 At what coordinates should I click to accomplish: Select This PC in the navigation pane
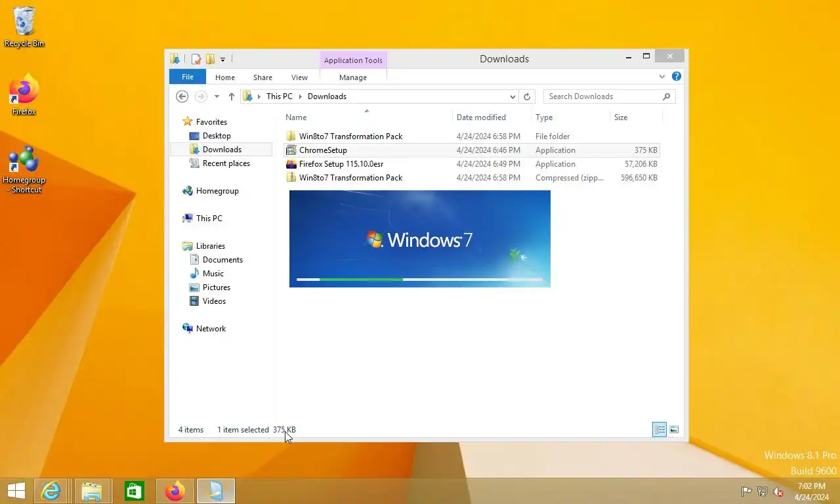pos(209,219)
